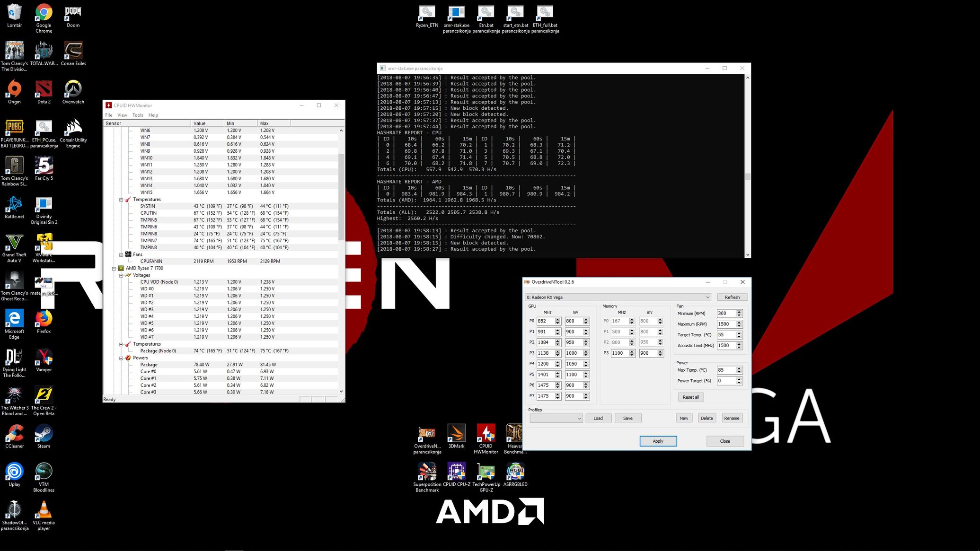Open the start_etn.bat shortcut icon
This screenshot has height=551, width=980.
515,19
